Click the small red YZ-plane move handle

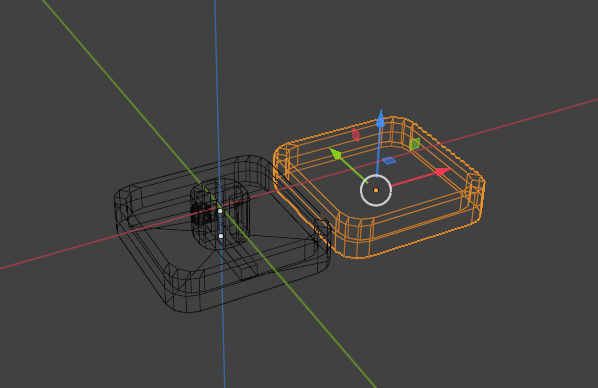(x=355, y=135)
